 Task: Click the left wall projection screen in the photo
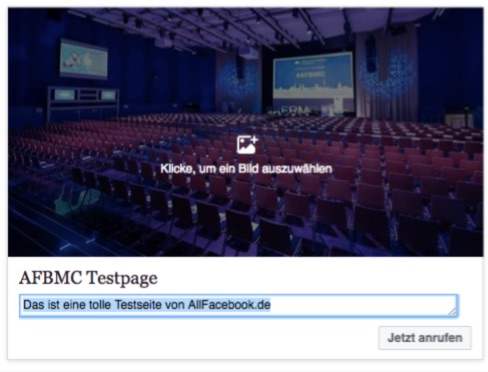tap(84, 59)
